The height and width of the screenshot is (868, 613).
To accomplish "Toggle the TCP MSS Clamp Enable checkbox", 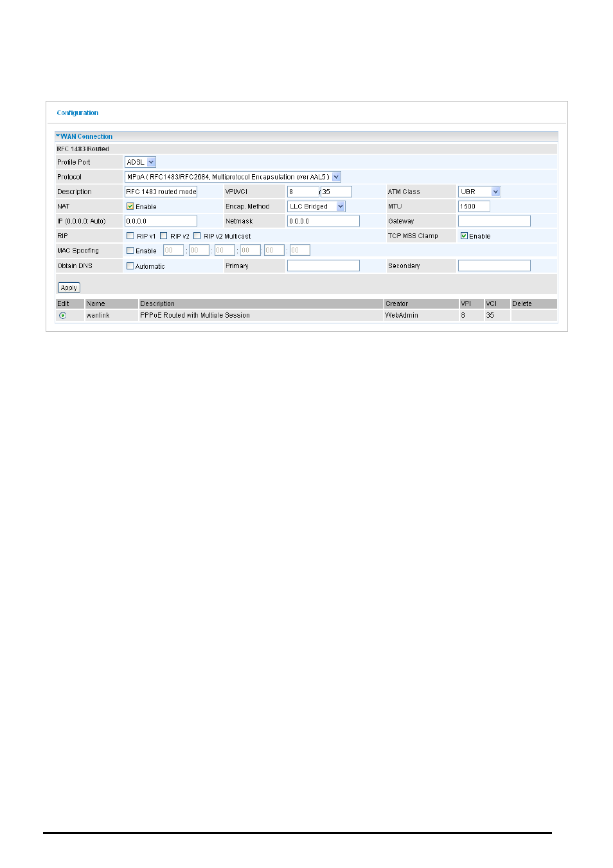I will coord(464,236).
